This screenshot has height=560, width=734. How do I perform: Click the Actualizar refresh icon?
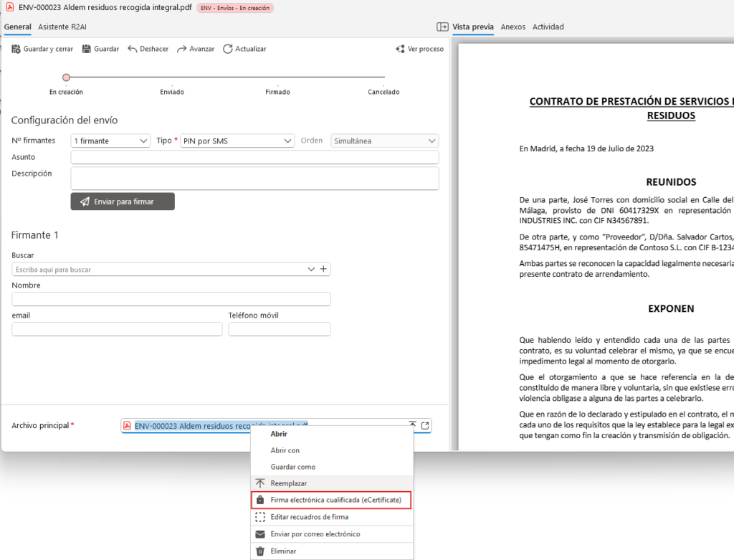click(228, 49)
